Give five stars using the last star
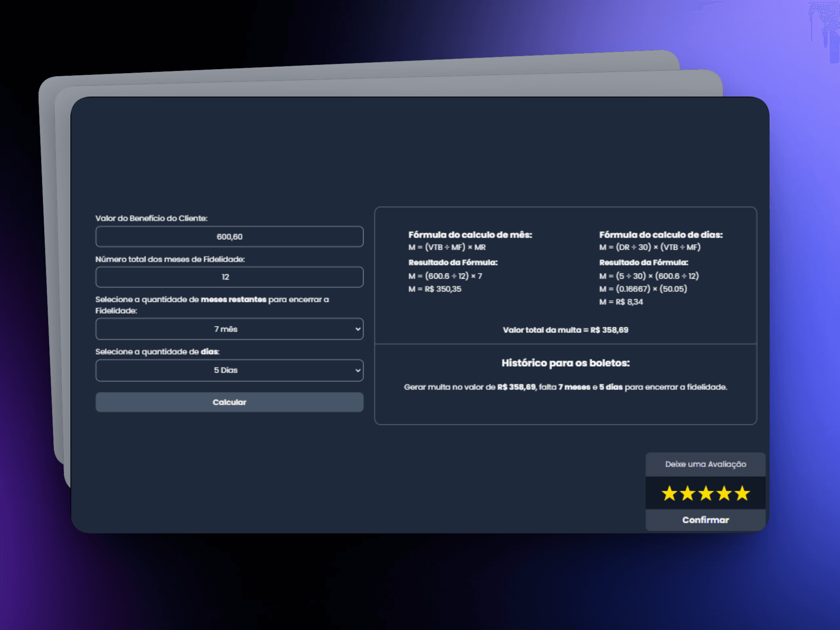840x630 pixels. (x=742, y=493)
